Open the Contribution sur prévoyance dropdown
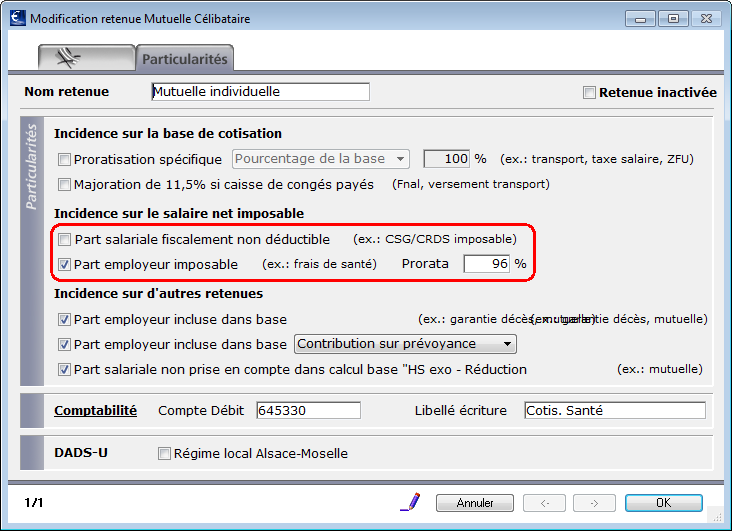Image resolution: width=732 pixels, height=531 pixels. tap(405, 344)
